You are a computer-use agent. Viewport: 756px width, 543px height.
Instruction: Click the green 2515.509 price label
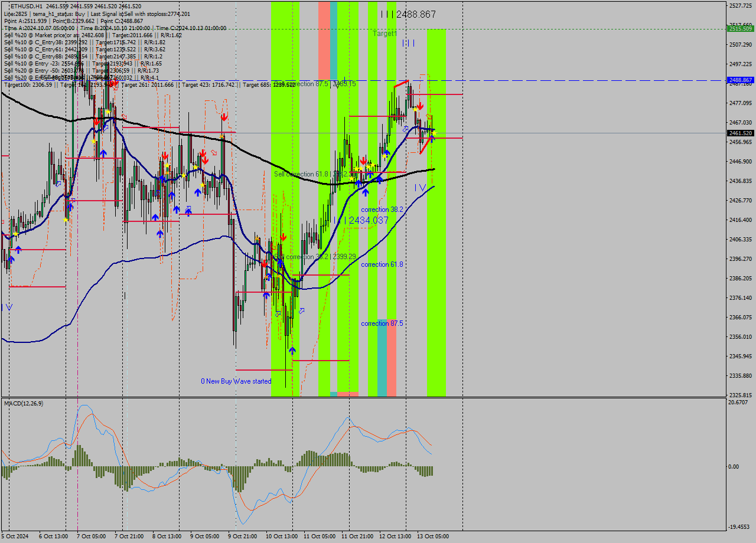click(x=740, y=28)
